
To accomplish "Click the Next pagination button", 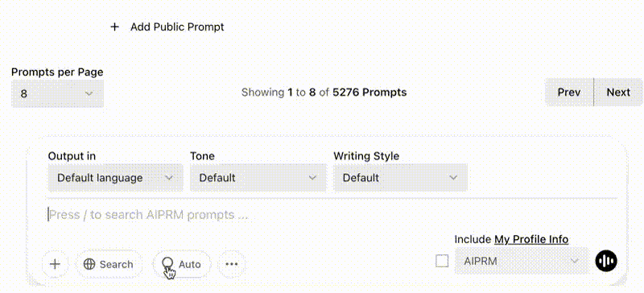I will (618, 92).
